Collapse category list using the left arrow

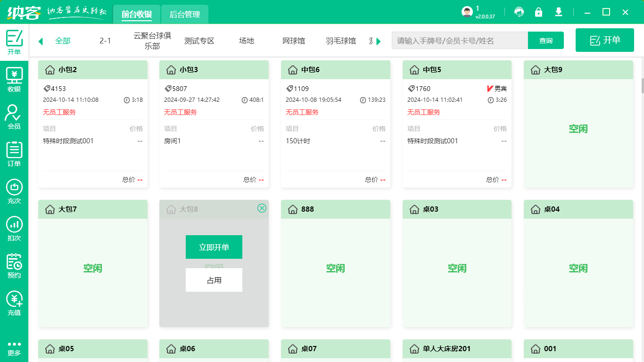click(40, 41)
